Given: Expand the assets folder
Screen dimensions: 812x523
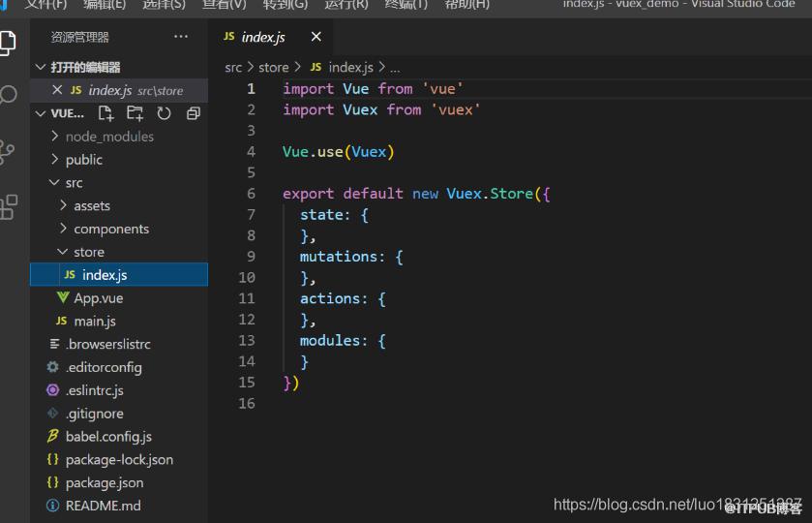Looking at the screenshot, I should [63, 205].
